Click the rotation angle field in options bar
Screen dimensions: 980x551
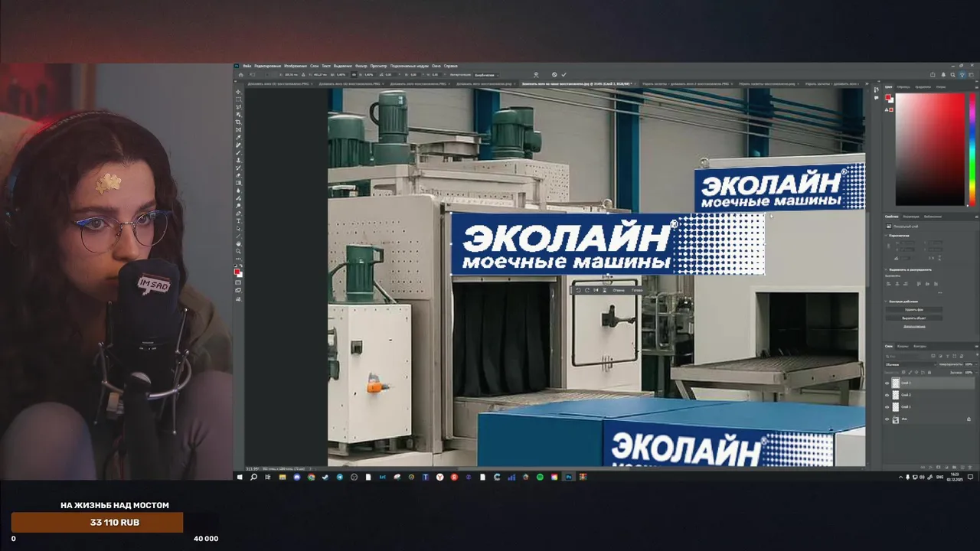click(388, 74)
